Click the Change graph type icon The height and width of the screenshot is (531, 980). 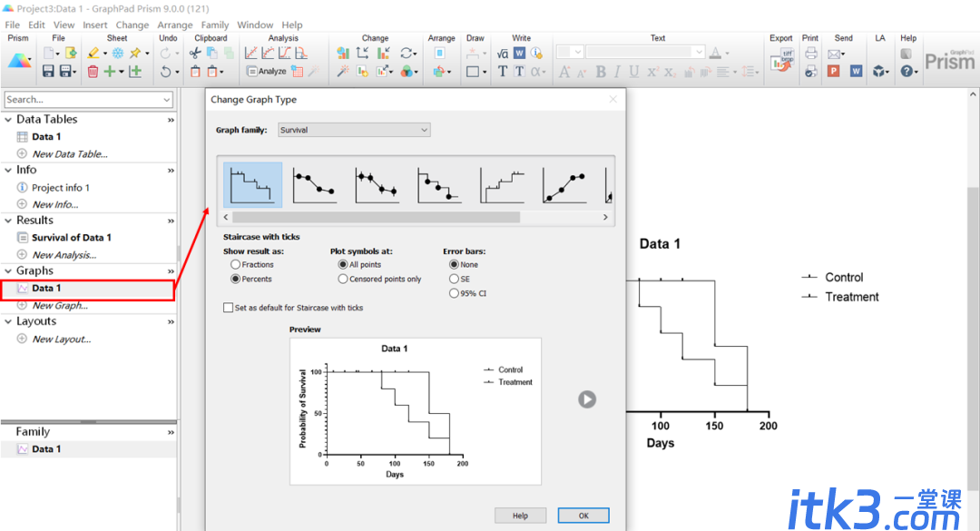coord(342,54)
